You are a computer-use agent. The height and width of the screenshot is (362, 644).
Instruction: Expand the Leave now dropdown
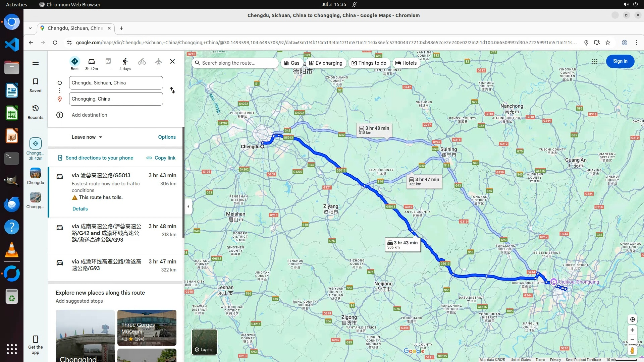87,137
